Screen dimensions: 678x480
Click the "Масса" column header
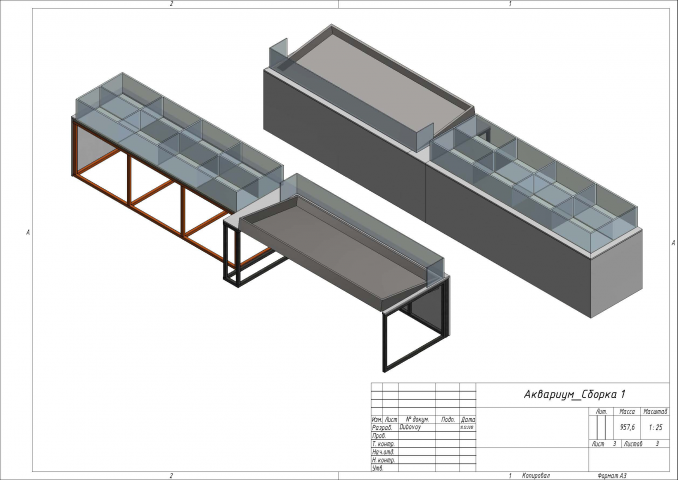point(627,412)
